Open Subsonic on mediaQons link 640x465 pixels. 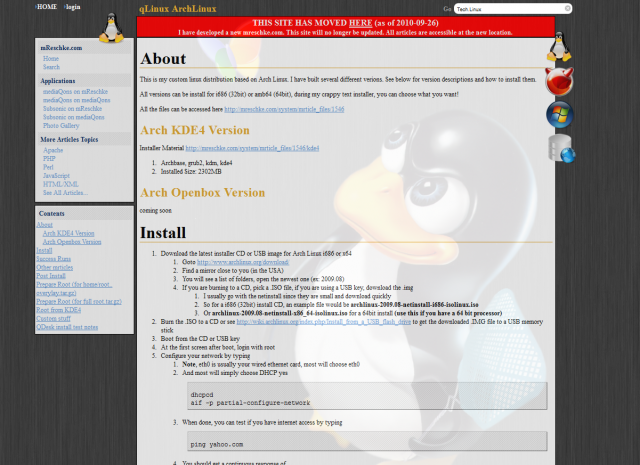pyautogui.click(x=74, y=117)
